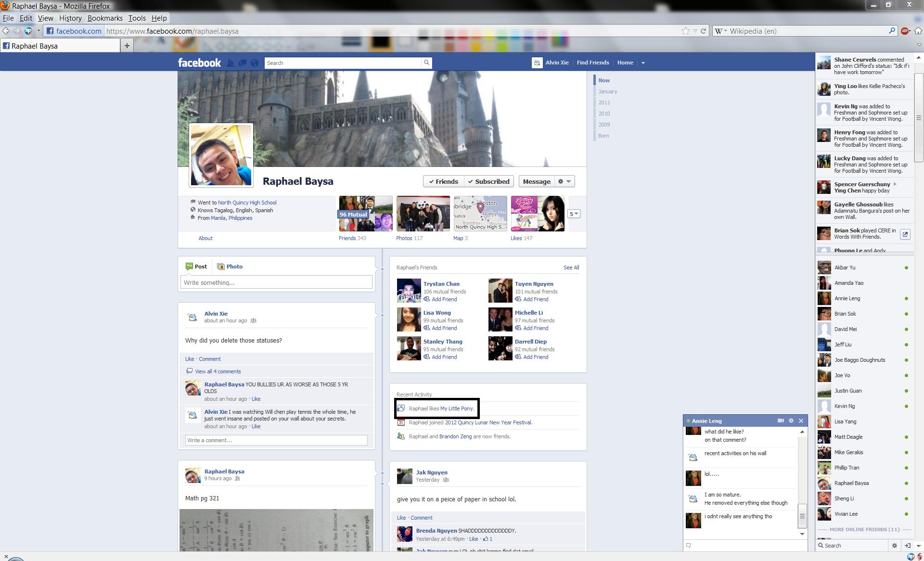
Task: Click the browser page scrollbar thumb
Action: pos(919,117)
